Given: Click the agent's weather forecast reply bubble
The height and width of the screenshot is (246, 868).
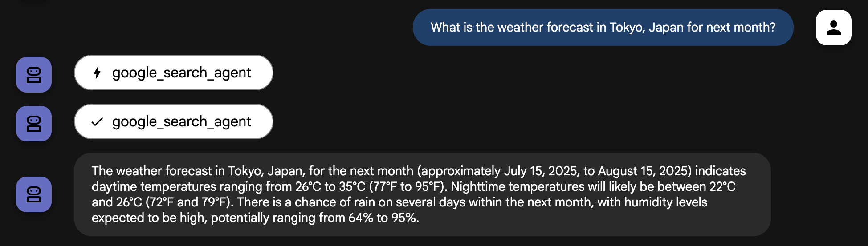Looking at the screenshot, I should (x=422, y=194).
